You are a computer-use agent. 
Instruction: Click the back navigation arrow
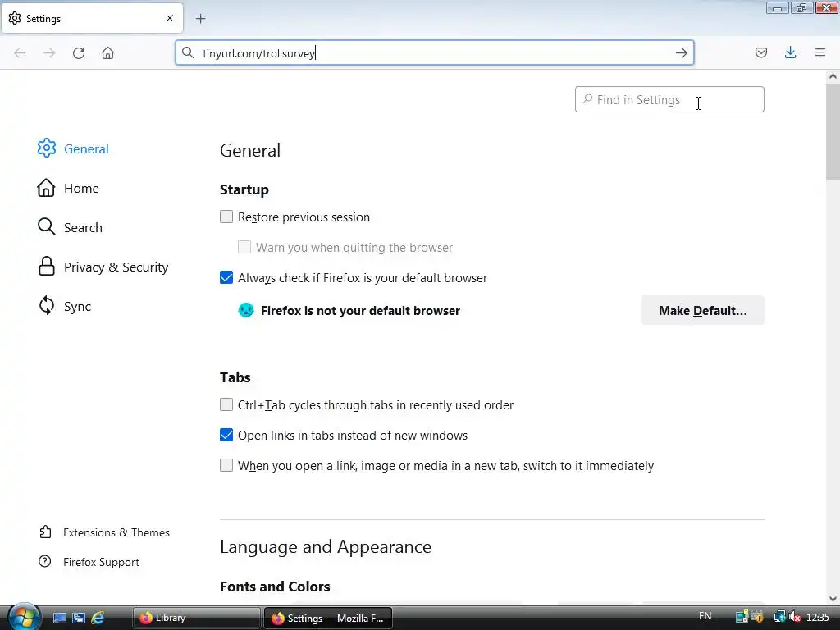pyautogui.click(x=20, y=53)
